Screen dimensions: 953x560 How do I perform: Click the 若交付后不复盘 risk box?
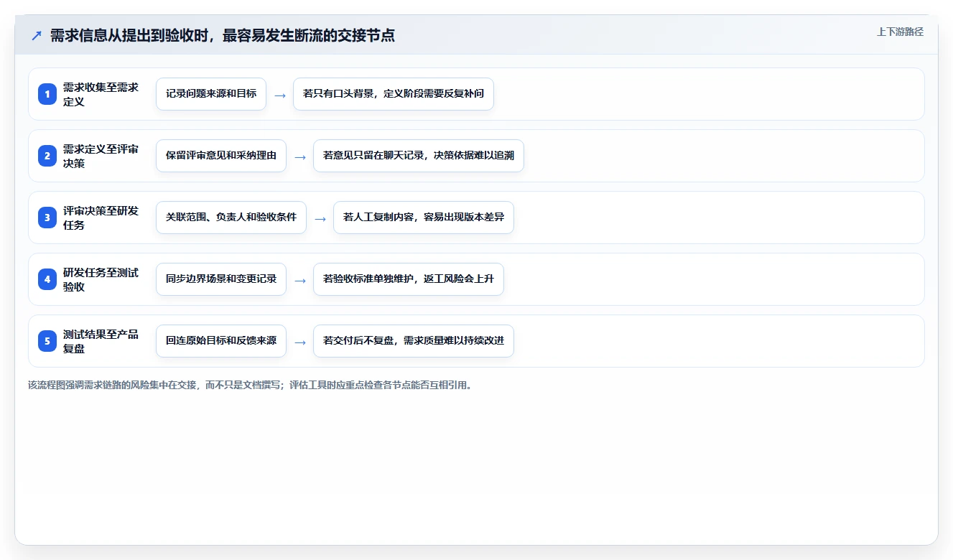coord(414,341)
